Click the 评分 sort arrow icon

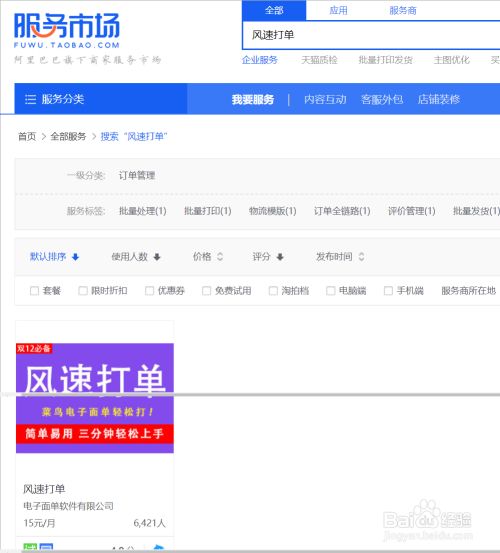click(280, 257)
